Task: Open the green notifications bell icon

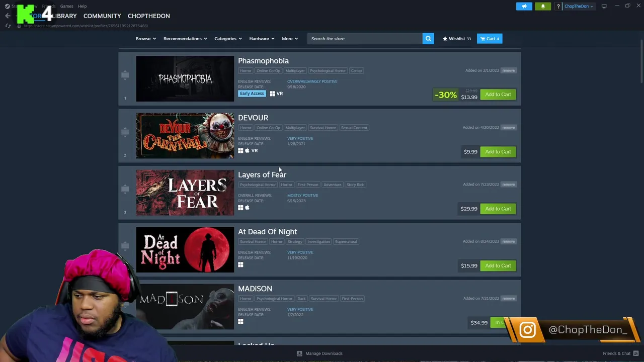Action: click(543, 6)
